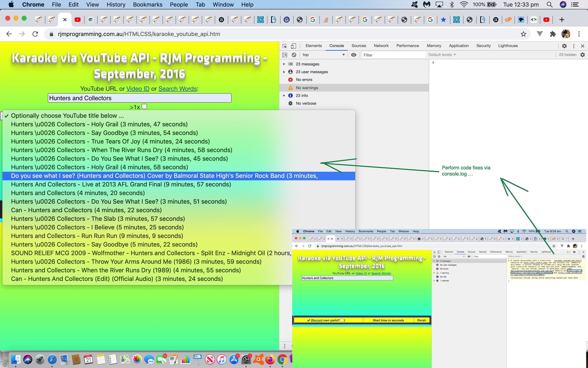The width and height of the screenshot is (588, 368).
Task: Open Firefox from the Dock
Action: click(x=270, y=359)
